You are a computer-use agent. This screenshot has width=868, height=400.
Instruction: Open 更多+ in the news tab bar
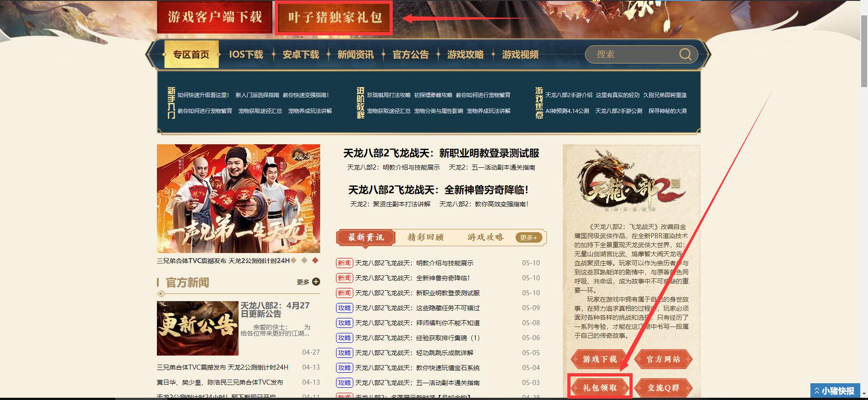[528, 237]
